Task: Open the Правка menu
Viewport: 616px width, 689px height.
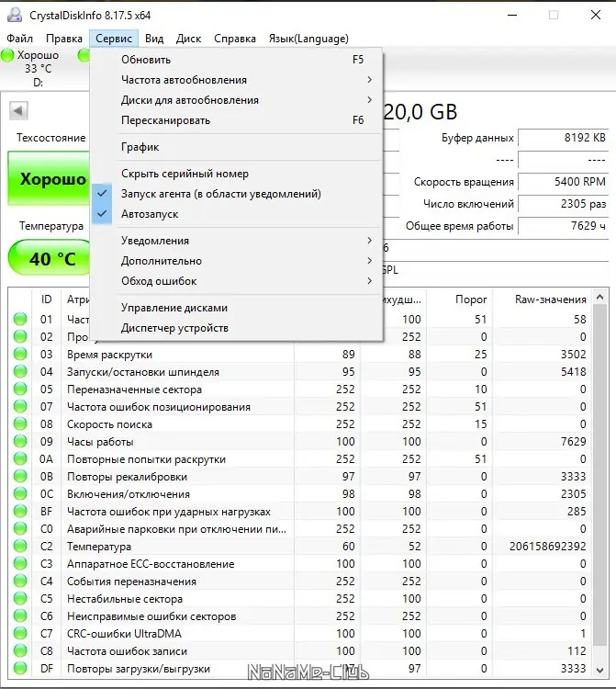Action: coord(64,39)
